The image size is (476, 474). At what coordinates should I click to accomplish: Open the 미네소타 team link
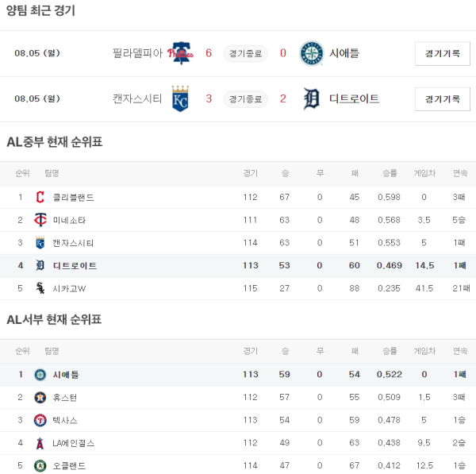(69, 220)
